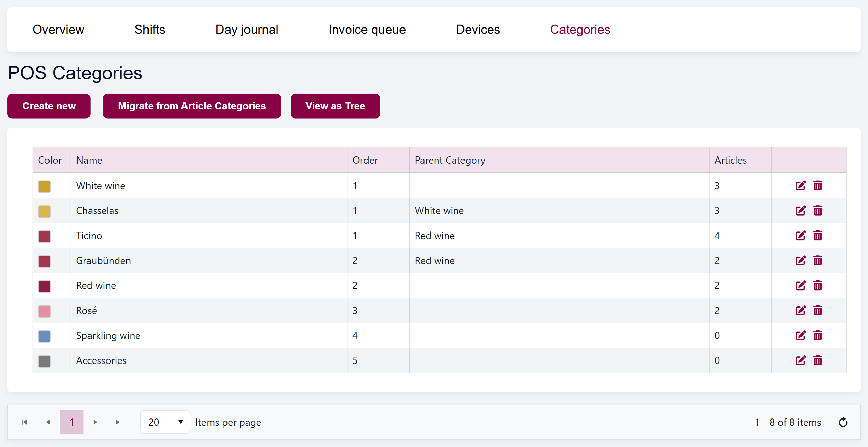
Task: Go to next page of results
Action: (95, 422)
